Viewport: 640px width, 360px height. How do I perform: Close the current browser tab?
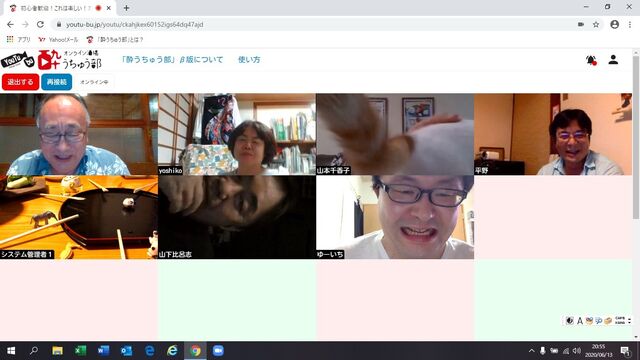tap(109, 8)
